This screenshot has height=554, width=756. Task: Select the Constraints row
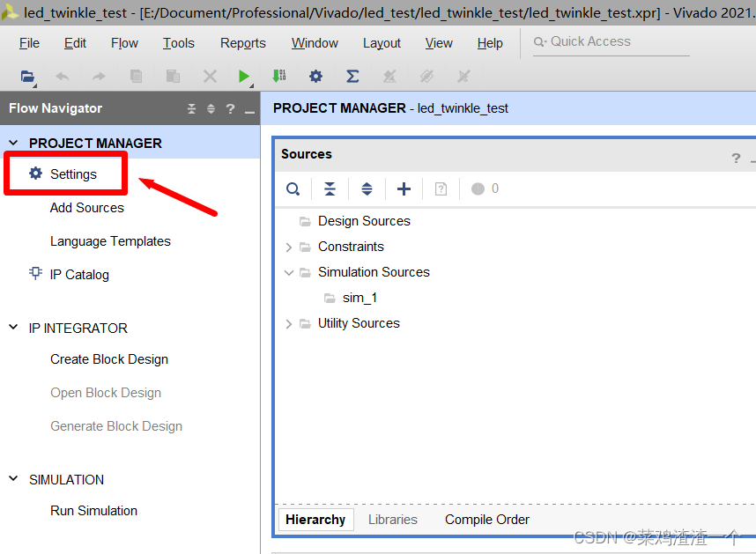(351, 247)
